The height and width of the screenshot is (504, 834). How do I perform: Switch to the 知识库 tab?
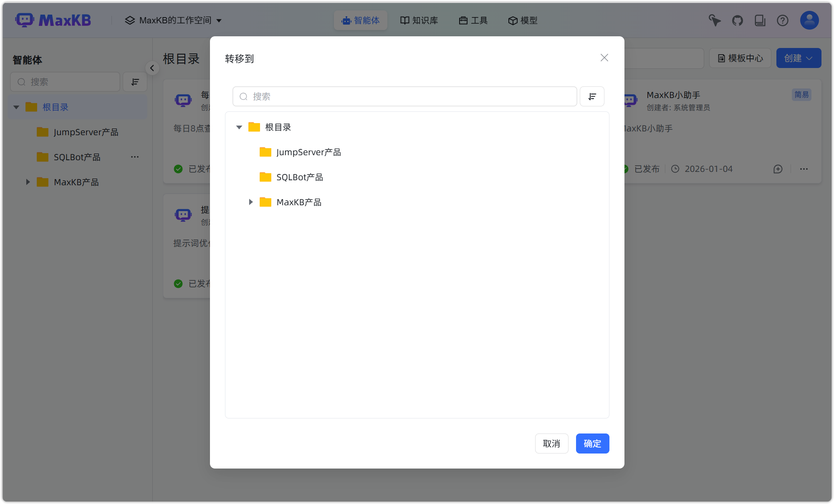tap(419, 20)
